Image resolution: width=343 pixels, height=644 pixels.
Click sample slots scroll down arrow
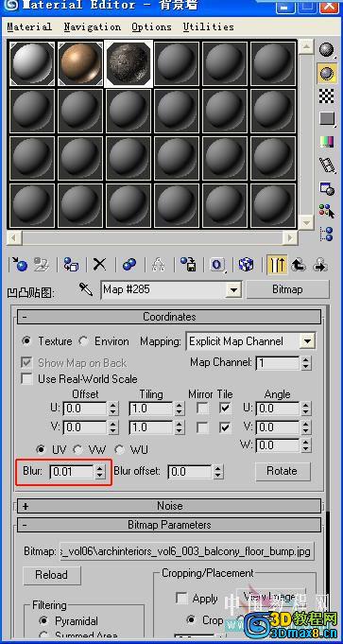[x=305, y=222]
